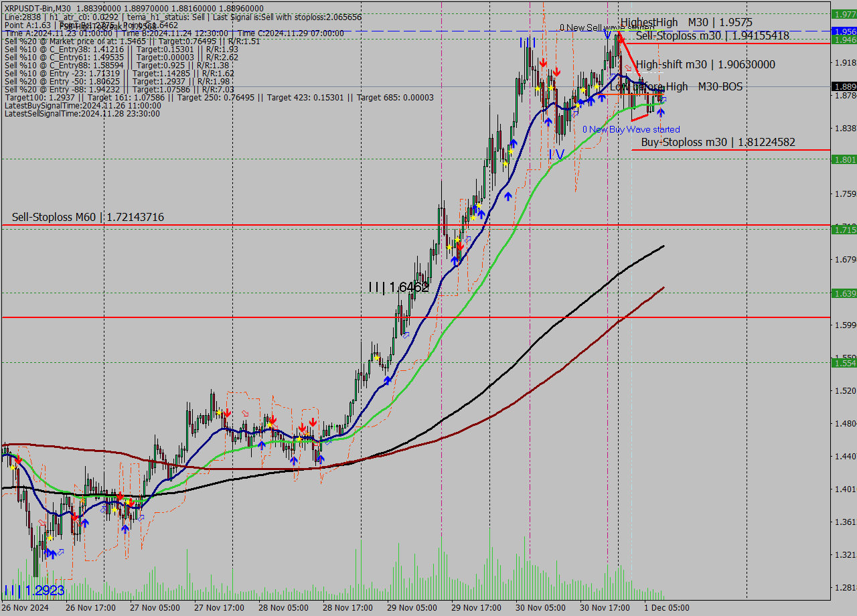857x616 pixels.
Task: Click the 'M30-BOS' label text
Action: click(x=720, y=86)
